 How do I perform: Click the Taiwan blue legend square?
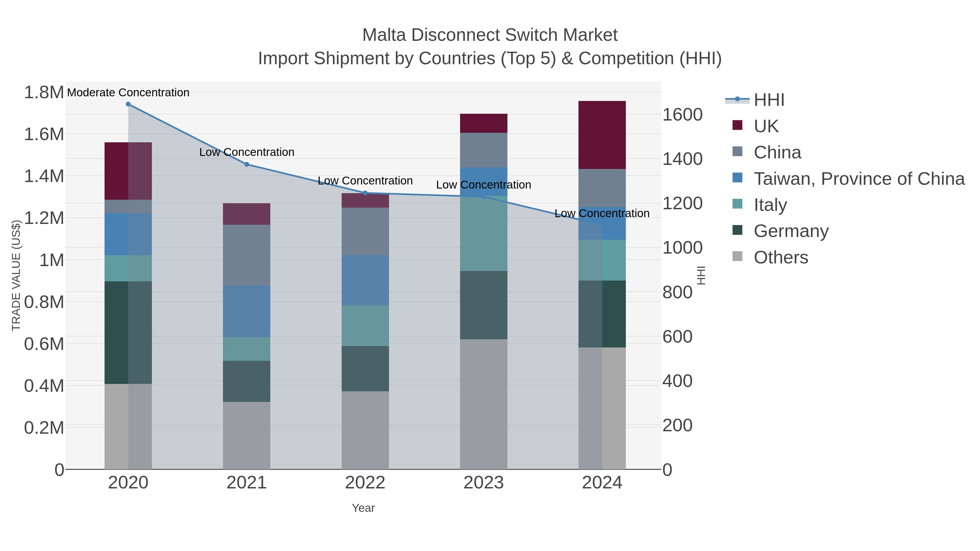(x=737, y=178)
